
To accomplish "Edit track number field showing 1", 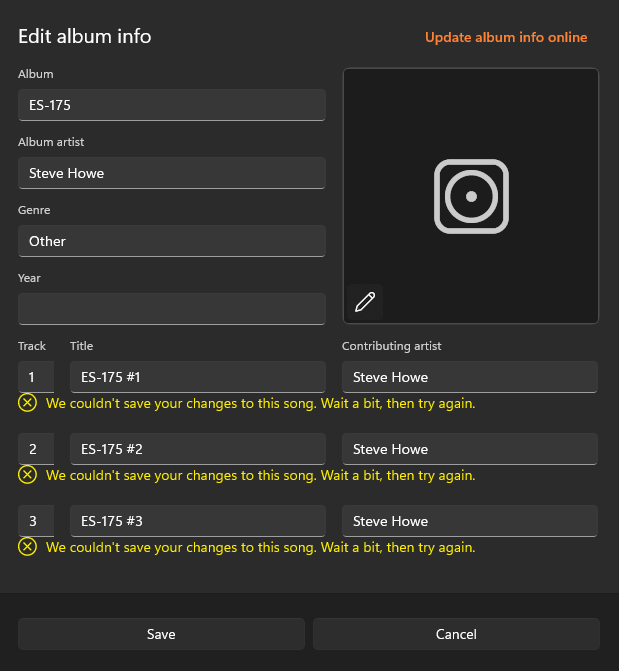I will pyautogui.click(x=36, y=377).
